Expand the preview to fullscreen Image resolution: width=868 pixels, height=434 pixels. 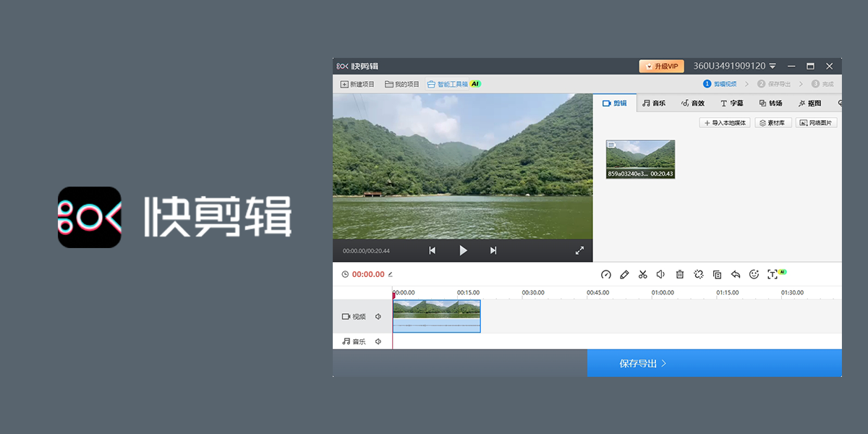coord(579,250)
